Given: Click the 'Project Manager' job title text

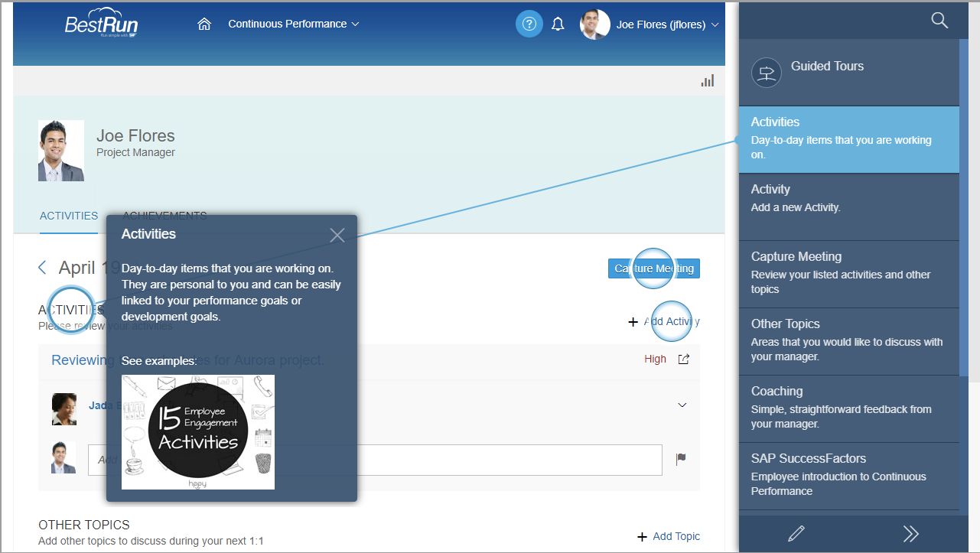Looking at the screenshot, I should [135, 153].
